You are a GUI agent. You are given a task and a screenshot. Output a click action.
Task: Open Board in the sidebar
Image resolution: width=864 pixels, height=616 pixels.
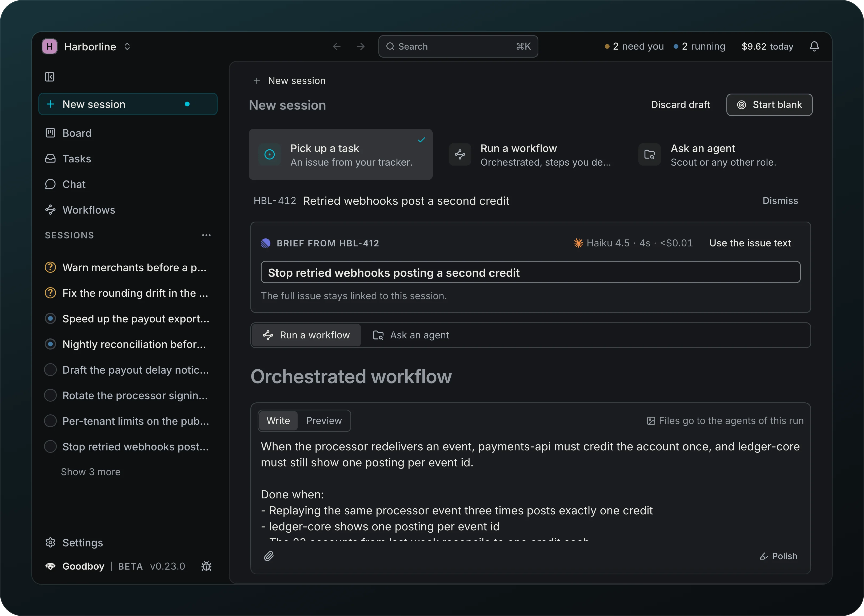(x=128, y=133)
